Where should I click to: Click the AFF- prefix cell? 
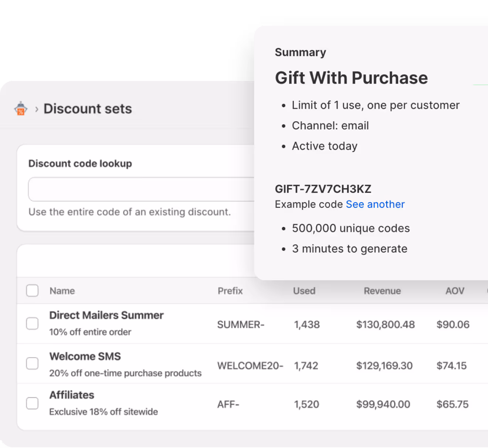click(x=228, y=404)
